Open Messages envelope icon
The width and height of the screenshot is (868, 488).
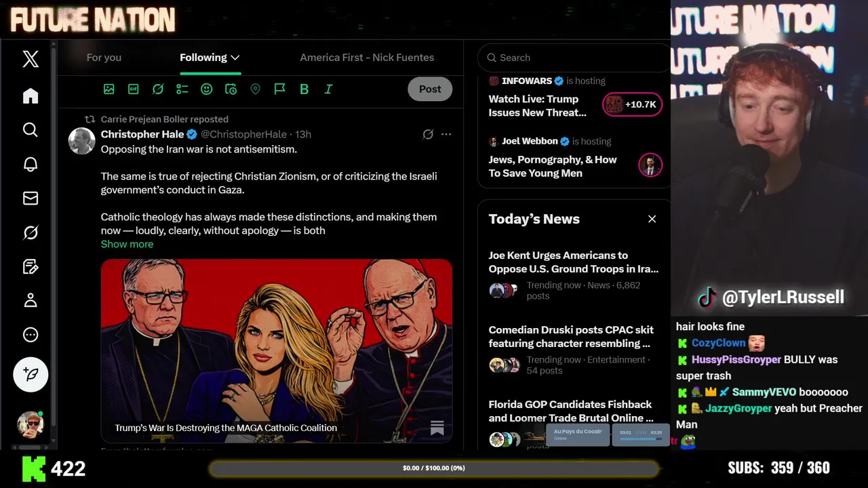[31, 198]
